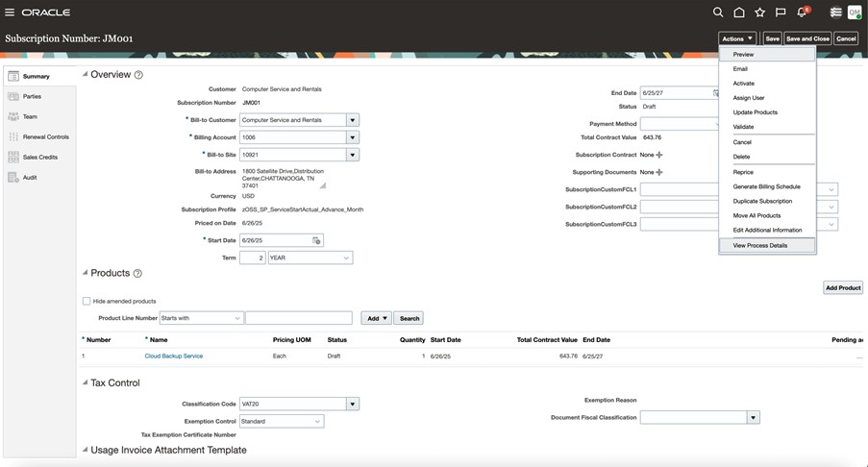The width and height of the screenshot is (868, 467).
Task: Click the Term number input field
Action: pos(253,258)
